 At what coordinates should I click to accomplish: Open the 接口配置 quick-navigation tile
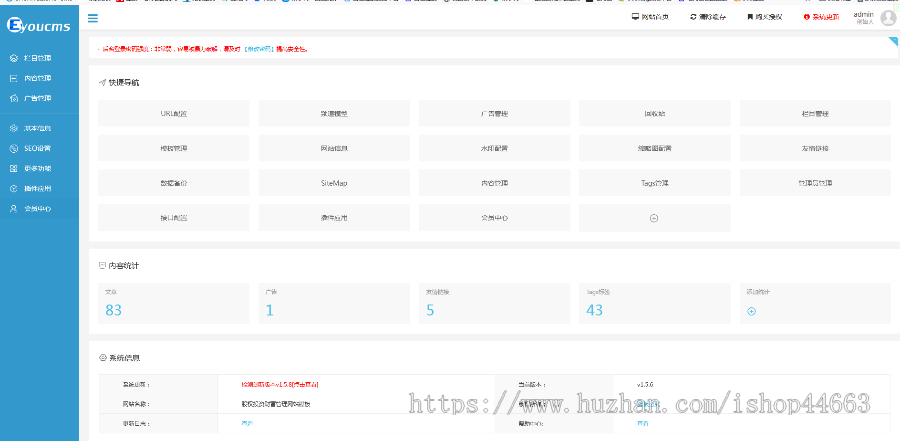173,218
